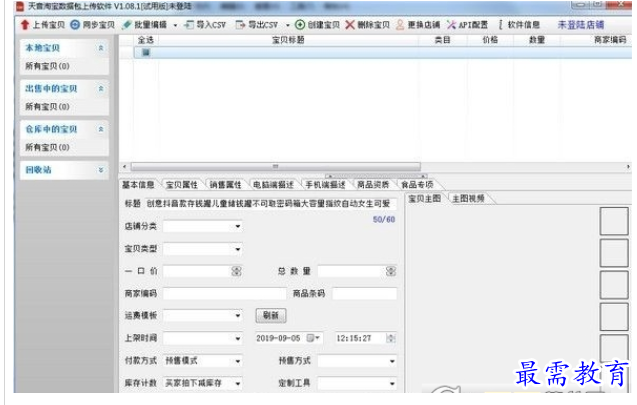
Task: Click the 上传宝贝 upload toolbar button
Action: click(x=43, y=25)
